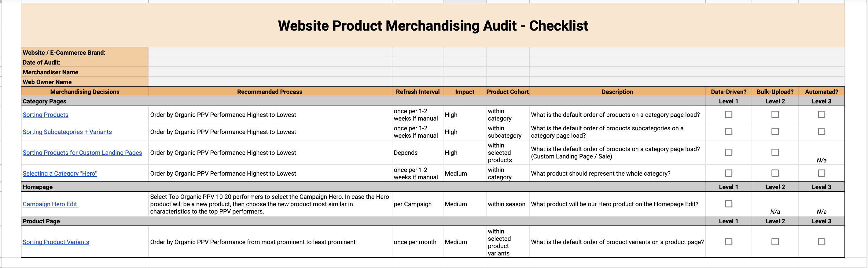Select the N/a Bulk-Upload cell for Campaign Hero Edit
The image size is (868, 268).
(x=775, y=204)
